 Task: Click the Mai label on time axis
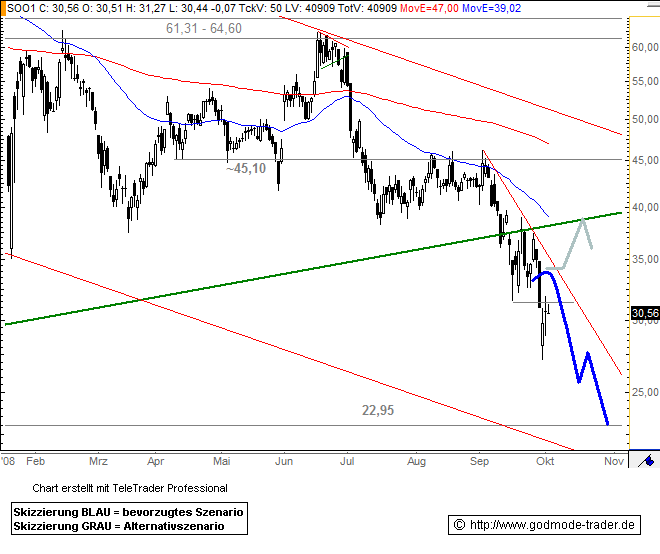[x=221, y=461]
